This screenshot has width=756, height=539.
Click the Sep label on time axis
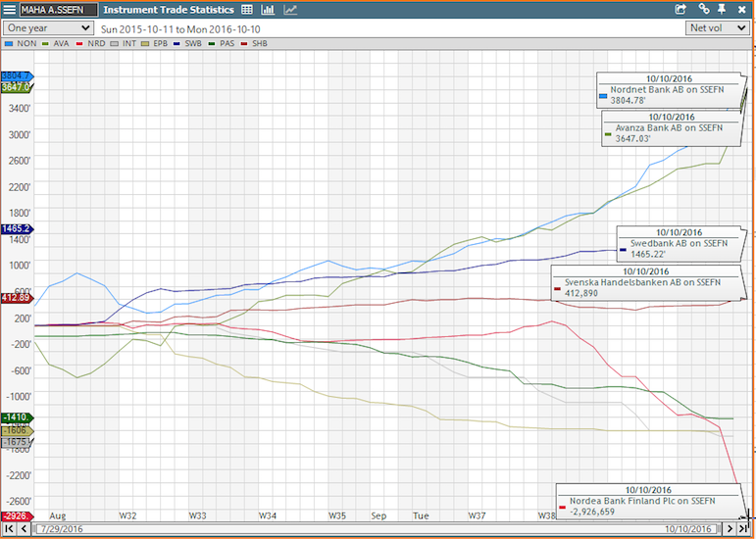[378, 515]
